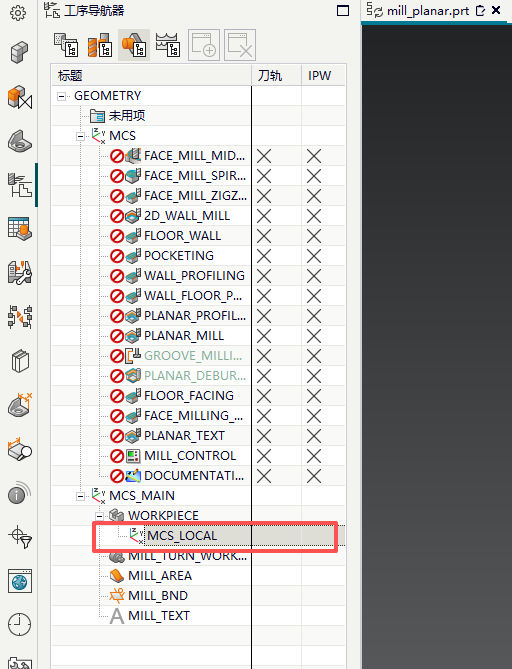This screenshot has width=512, height=669.
Task: Switch to Program Order view icon
Action: [65, 45]
